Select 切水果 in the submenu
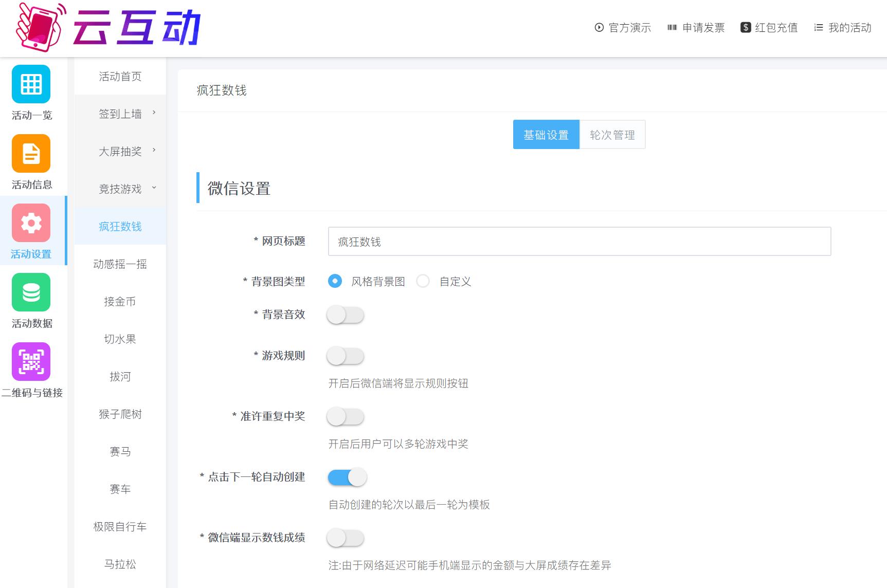The height and width of the screenshot is (588, 887). coord(120,339)
